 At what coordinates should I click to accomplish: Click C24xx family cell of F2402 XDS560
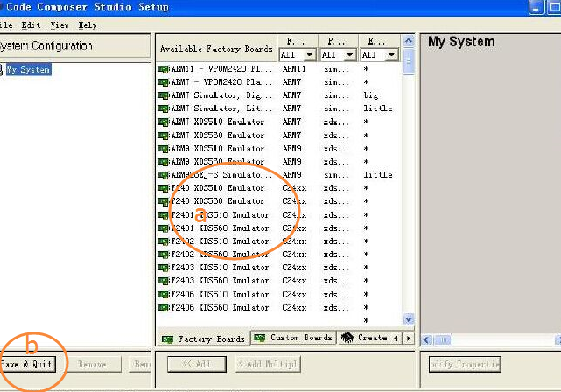(294, 255)
